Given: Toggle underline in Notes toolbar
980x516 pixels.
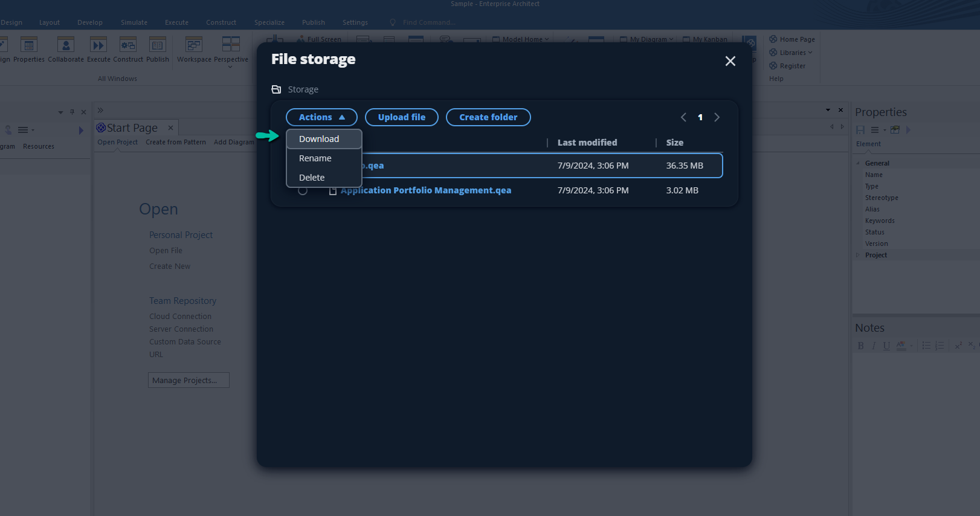Looking at the screenshot, I should [x=886, y=346].
